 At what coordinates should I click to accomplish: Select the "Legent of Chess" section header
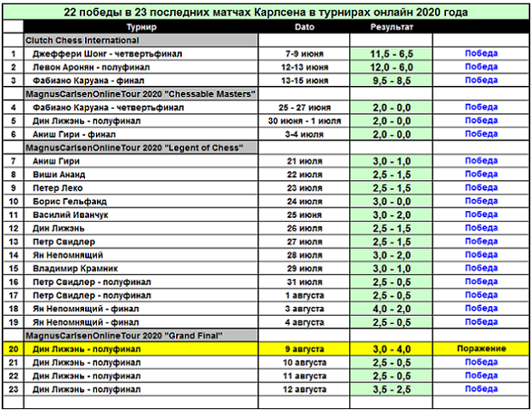coord(135,147)
